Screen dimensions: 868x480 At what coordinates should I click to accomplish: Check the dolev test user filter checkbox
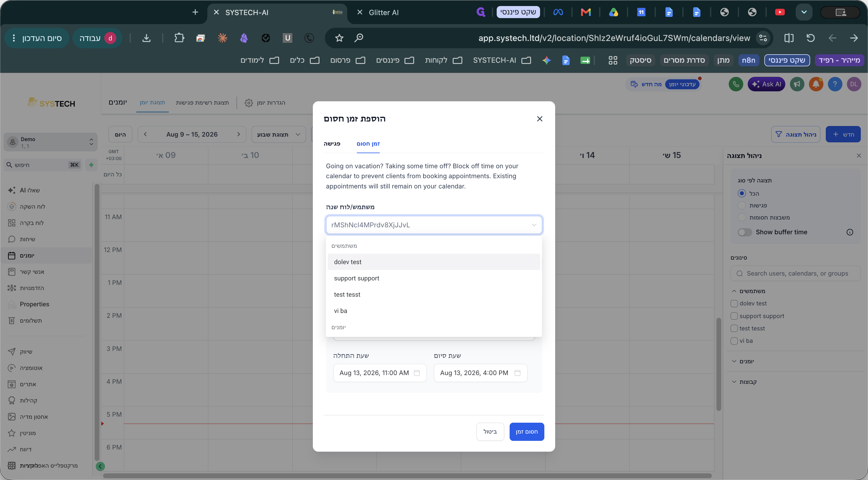[x=734, y=303]
